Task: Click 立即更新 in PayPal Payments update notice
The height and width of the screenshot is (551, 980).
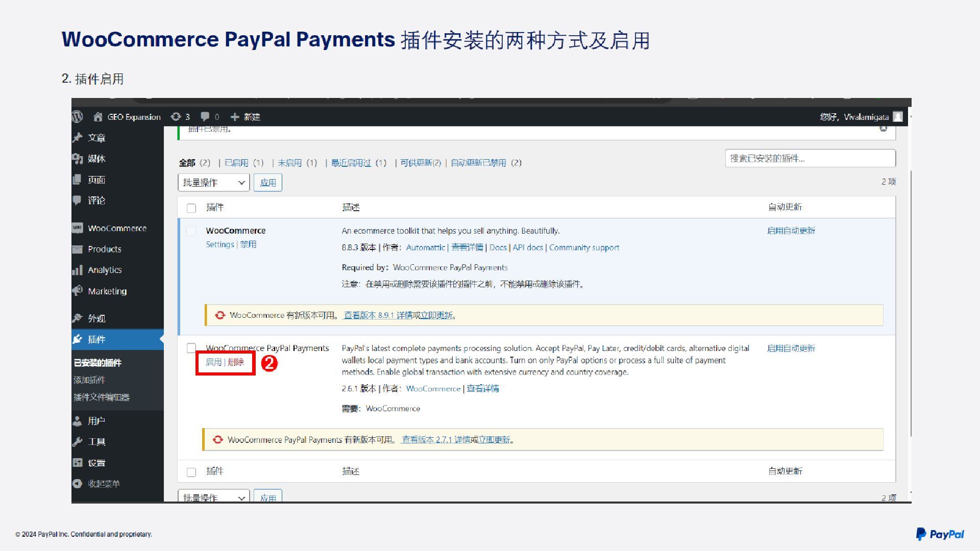Action: tap(495, 440)
